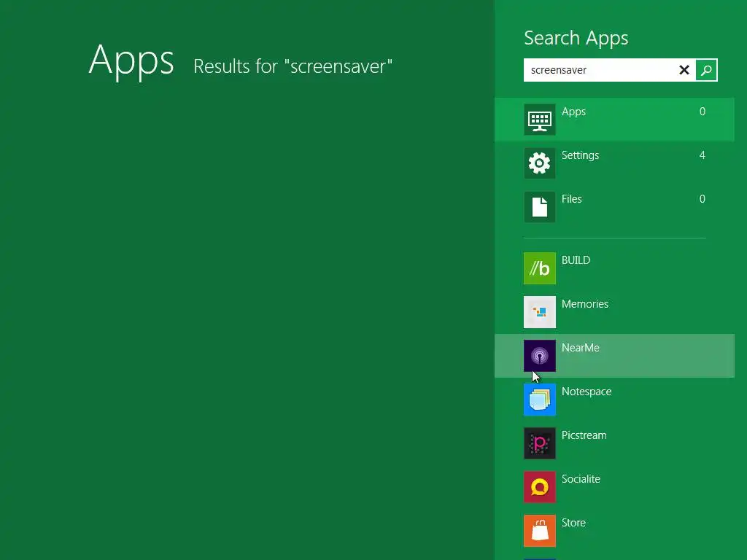
Task: Select the Apps label in the search scopes
Action: pos(573,112)
